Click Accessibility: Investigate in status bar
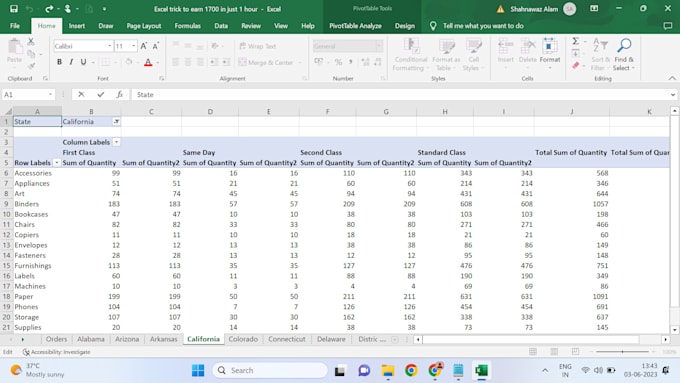 [x=57, y=352]
